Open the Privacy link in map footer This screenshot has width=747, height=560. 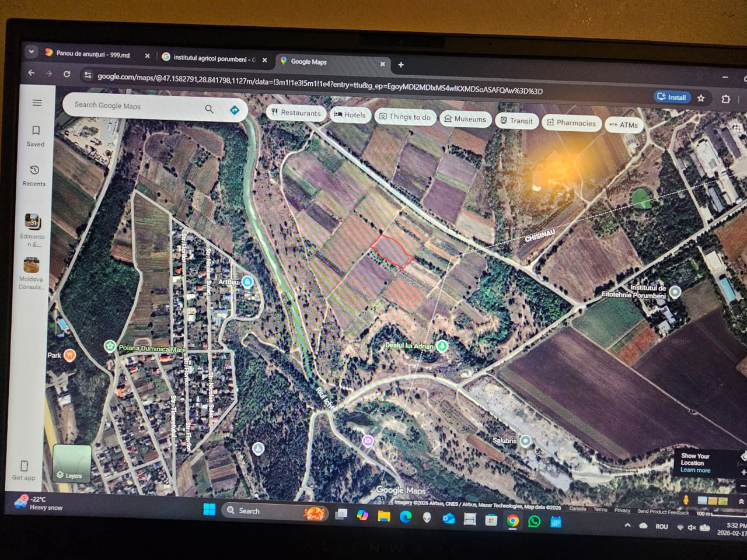[622, 510]
